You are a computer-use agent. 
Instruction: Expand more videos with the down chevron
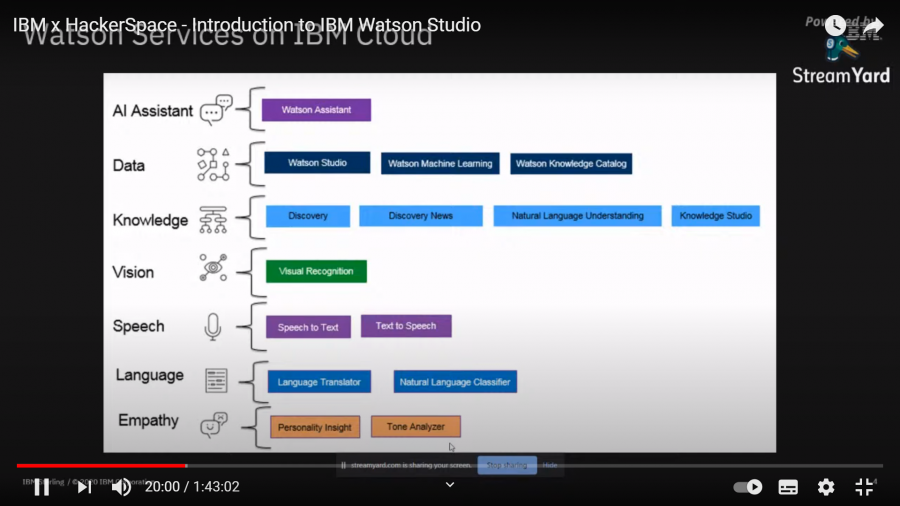tap(450, 485)
